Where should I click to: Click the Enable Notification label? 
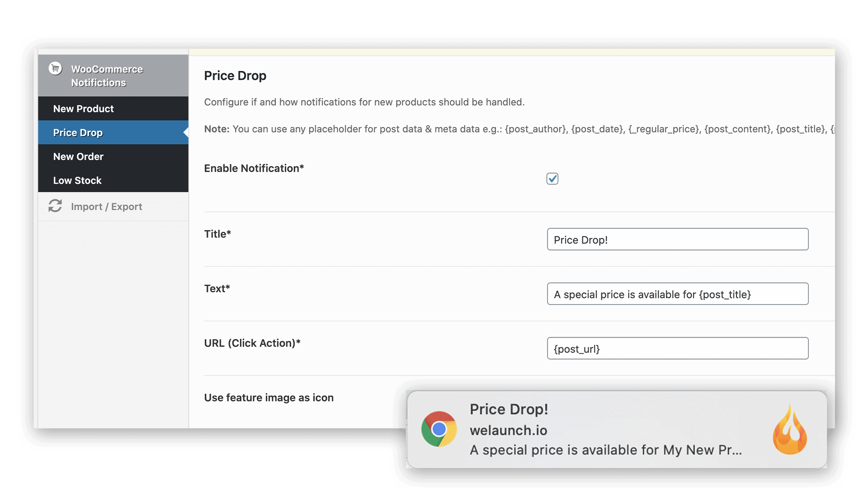click(254, 168)
